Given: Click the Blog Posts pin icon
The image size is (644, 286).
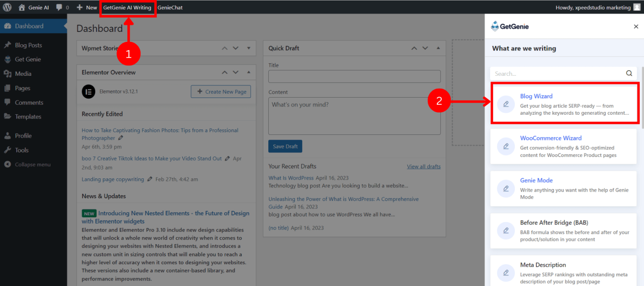Looking at the screenshot, I should (x=8, y=45).
